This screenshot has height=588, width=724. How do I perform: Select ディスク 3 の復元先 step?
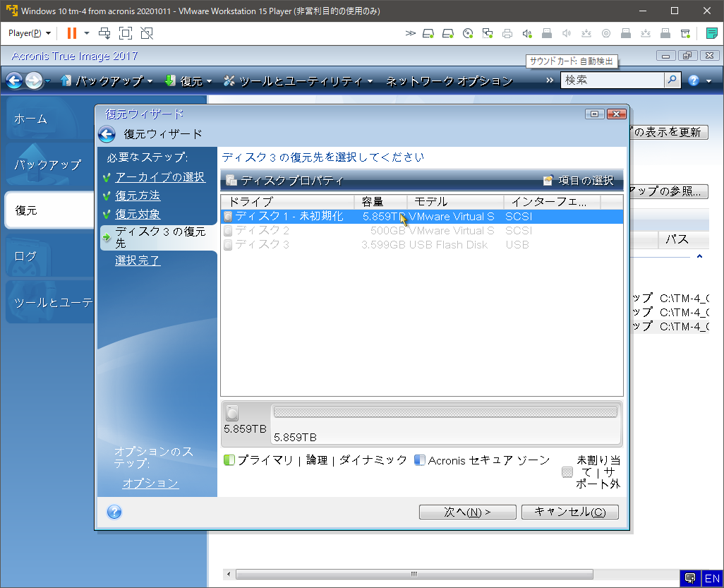coord(159,237)
